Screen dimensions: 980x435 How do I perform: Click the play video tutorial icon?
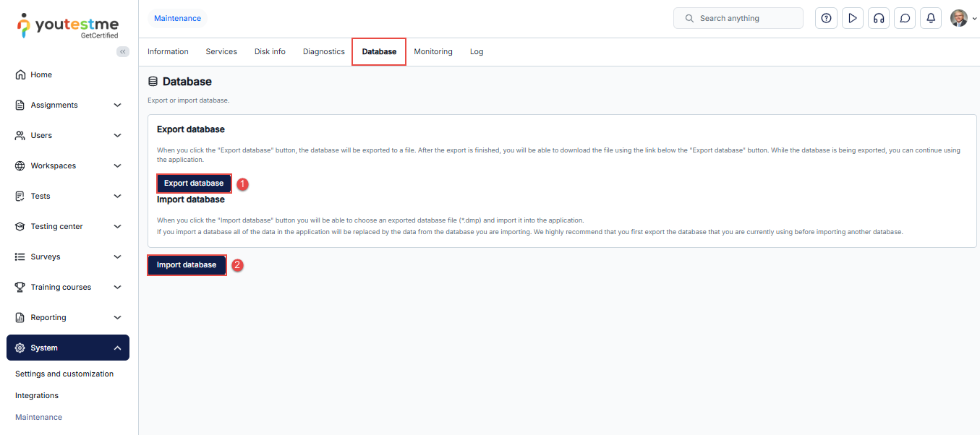point(853,18)
